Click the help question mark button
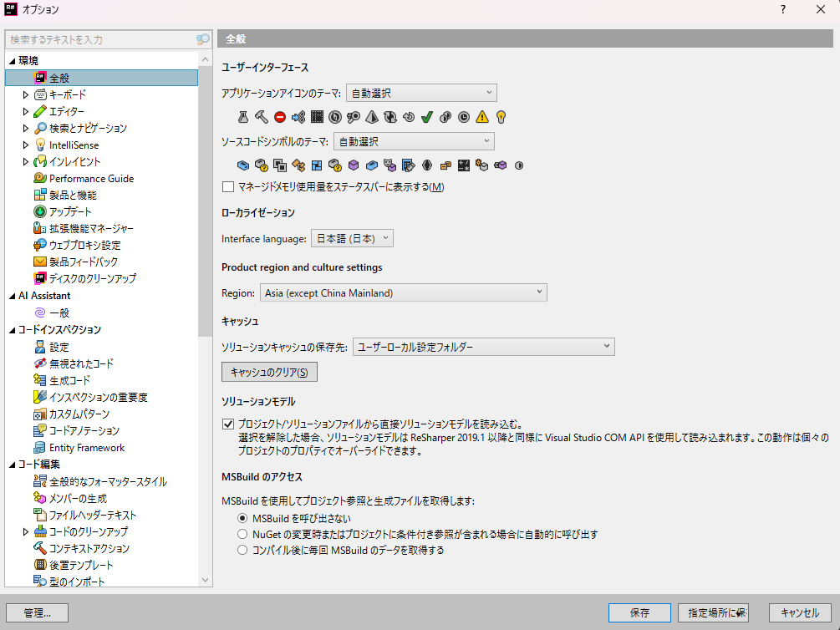Viewport: 840px width, 630px height. pyautogui.click(x=783, y=10)
